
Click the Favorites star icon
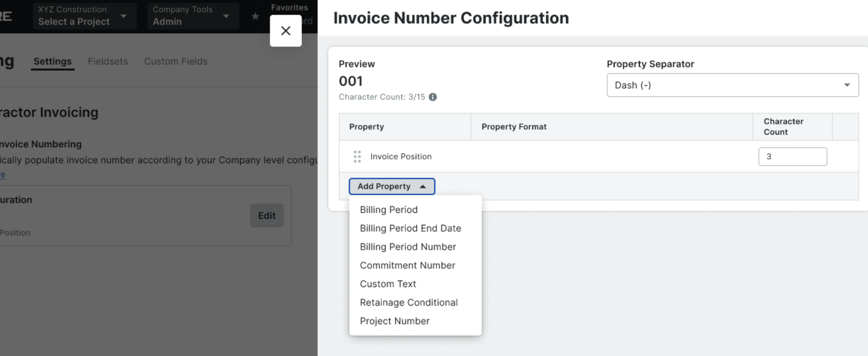[255, 16]
